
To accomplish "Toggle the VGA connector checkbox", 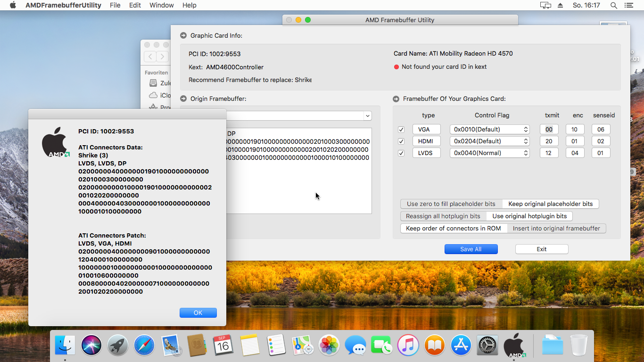I will click(401, 130).
